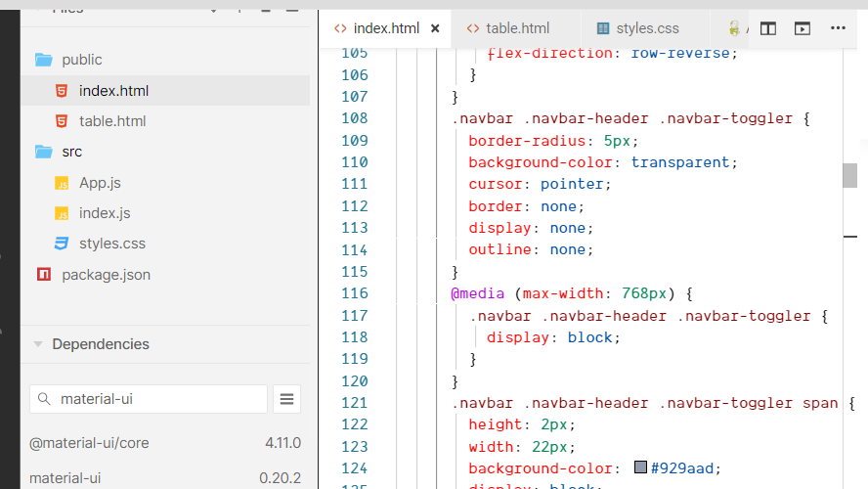Click '#929aad' hex value on line 124
The image size is (868, 489).
point(682,468)
